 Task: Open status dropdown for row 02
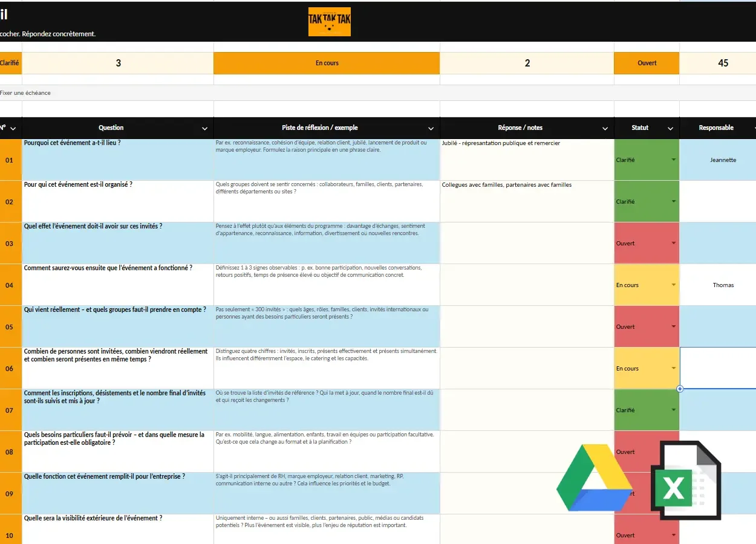(674, 201)
